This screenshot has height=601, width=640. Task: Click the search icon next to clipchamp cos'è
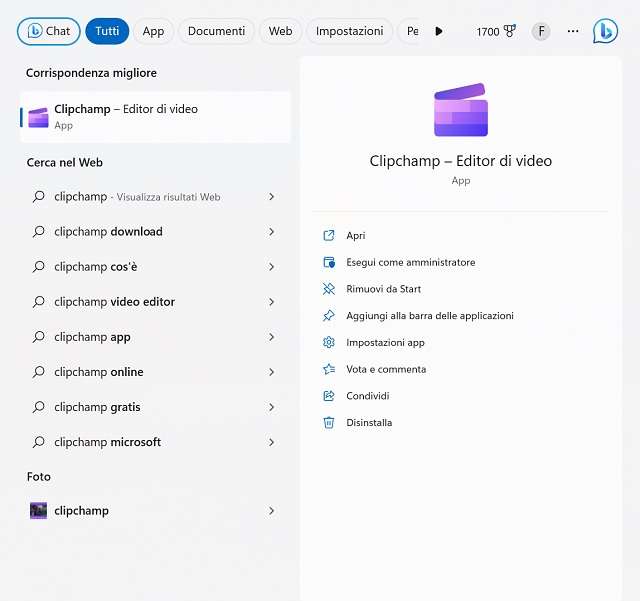pos(39,267)
